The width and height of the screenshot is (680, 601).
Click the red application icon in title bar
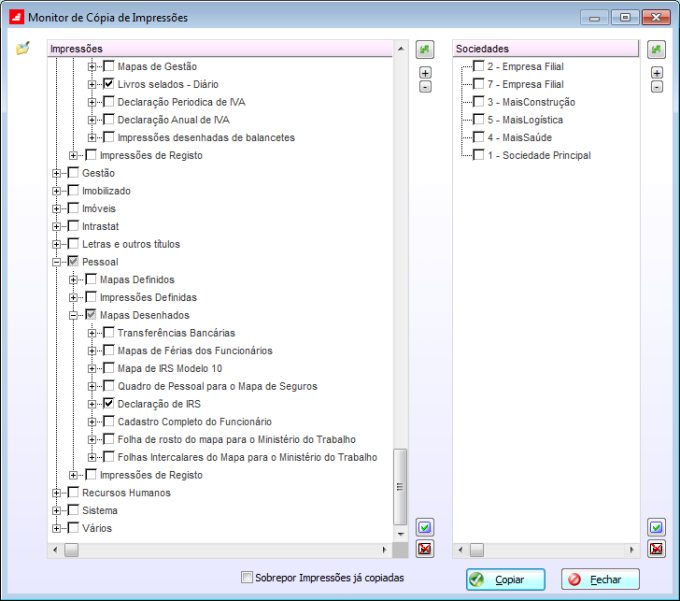(17, 18)
